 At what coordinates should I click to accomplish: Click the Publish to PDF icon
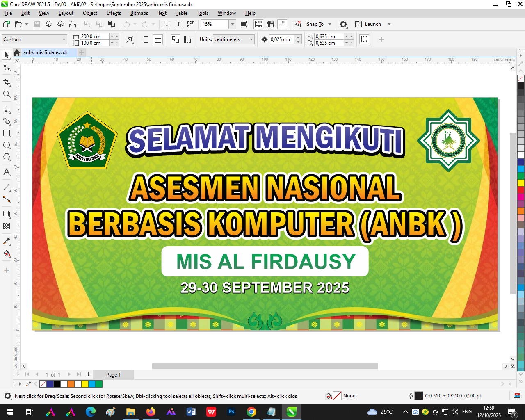click(x=190, y=24)
